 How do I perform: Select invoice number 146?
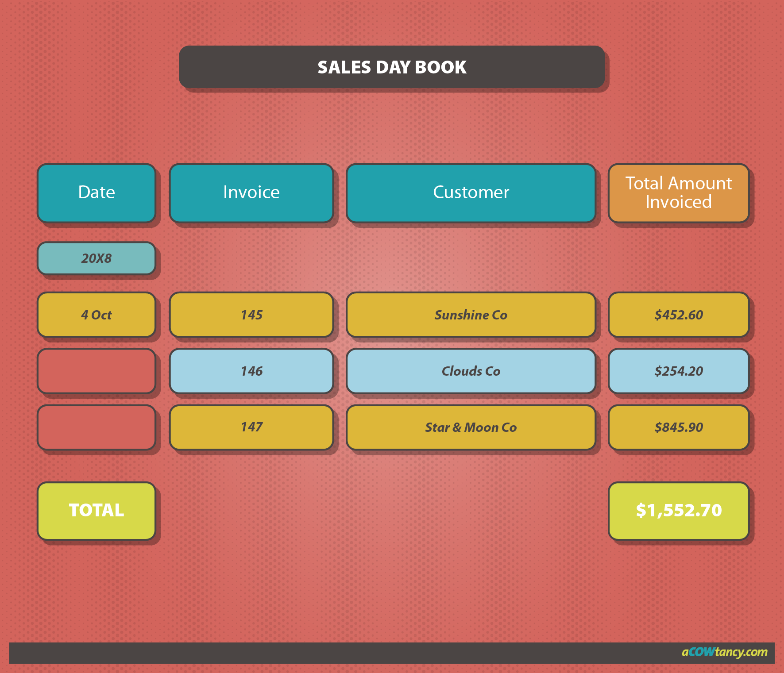point(251,372)
